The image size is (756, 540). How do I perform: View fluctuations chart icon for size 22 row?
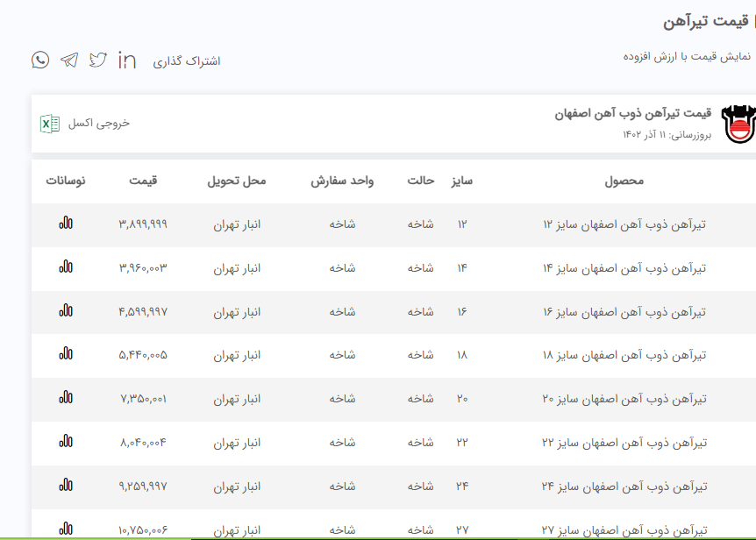66,442
